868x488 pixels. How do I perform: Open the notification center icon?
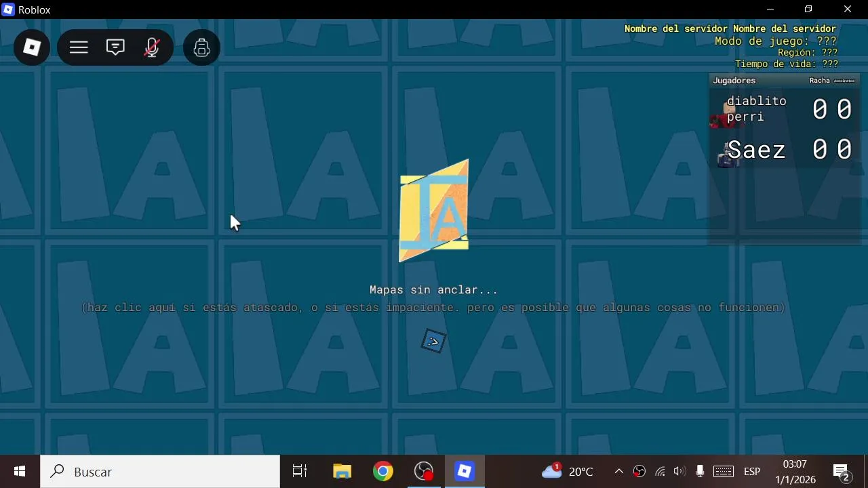point(842,471)
